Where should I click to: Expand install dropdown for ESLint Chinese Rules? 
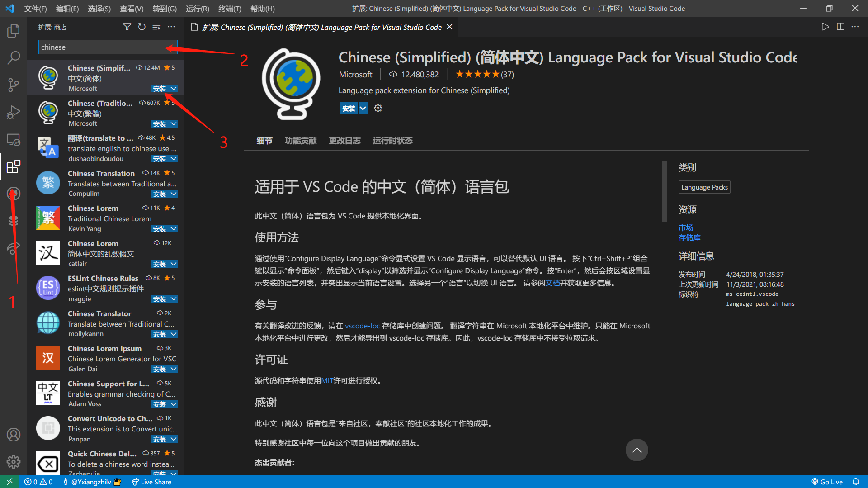coord(174,299)
